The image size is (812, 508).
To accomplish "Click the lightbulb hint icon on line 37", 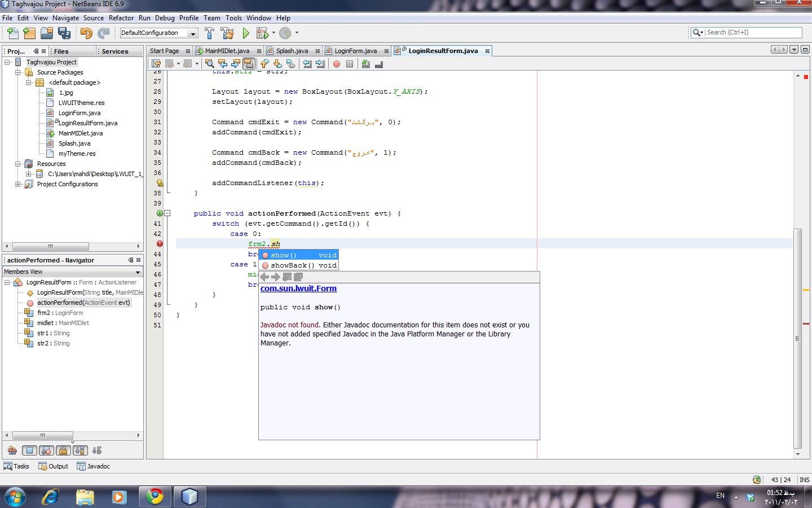I will pos(160,183).
